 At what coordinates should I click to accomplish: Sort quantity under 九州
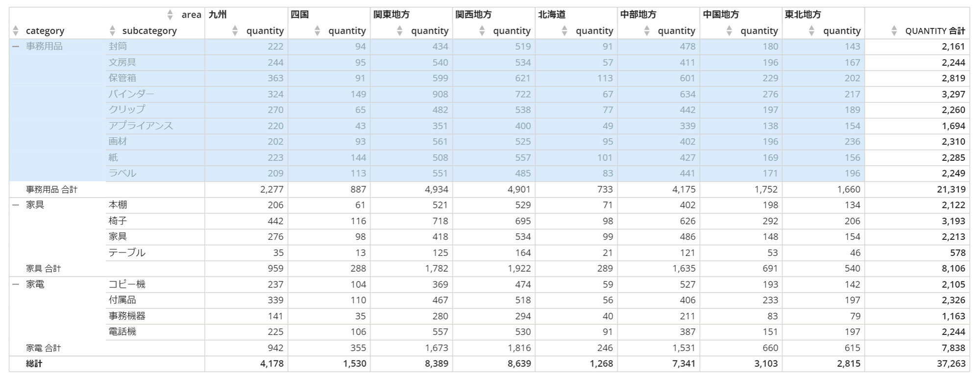235,31
